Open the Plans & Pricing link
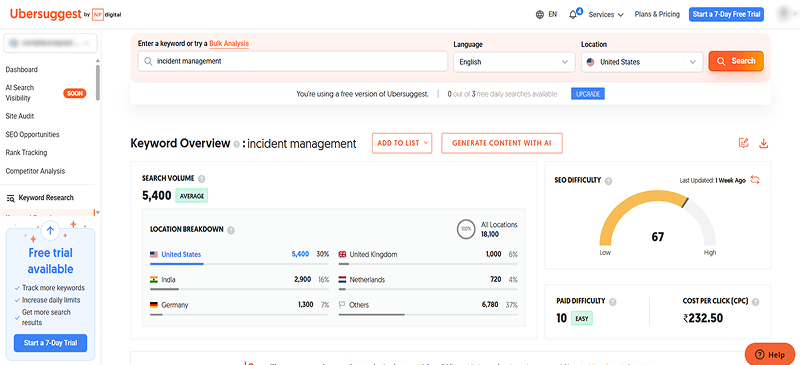Viewport: 802px width, 365px height. (x=657, y=14)
